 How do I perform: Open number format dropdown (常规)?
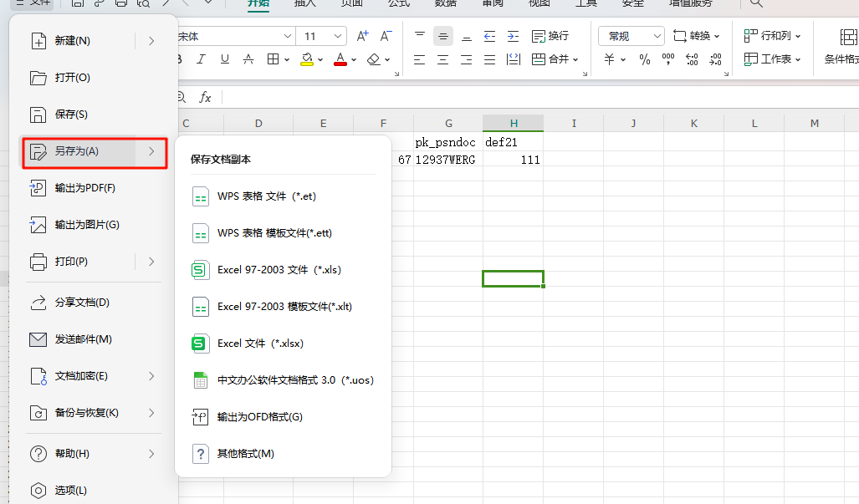coord(631,36)
